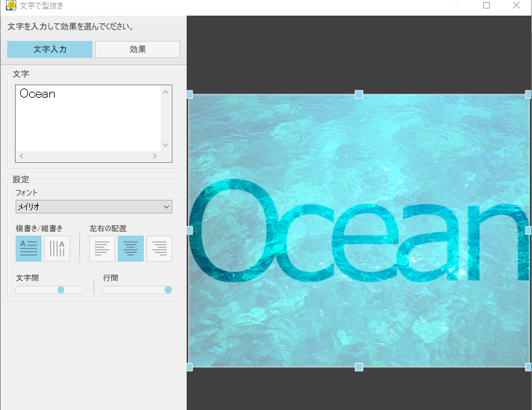This screenshot has height=410, width=532.
Task: Click the 文字間 character spacing slider handle
Action: (60, 290)
